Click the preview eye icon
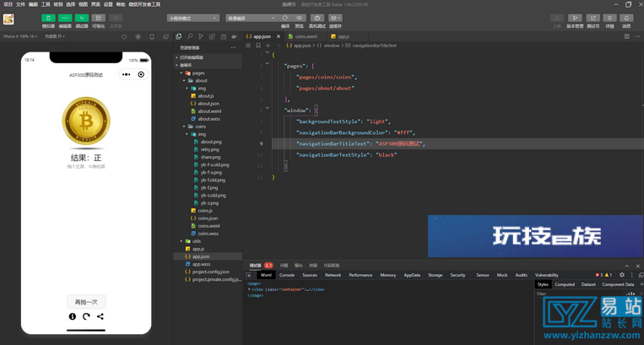 [x=300, y=18]
